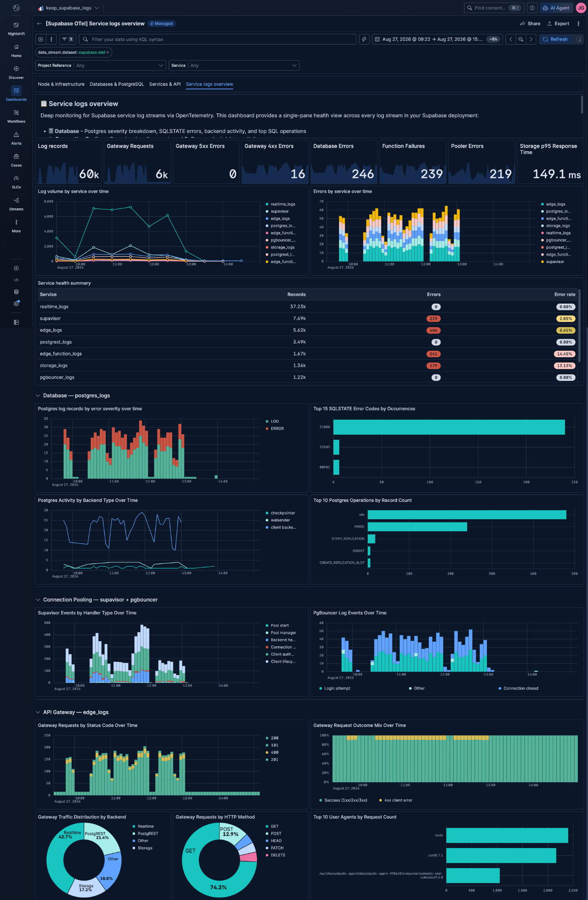Open the JG user avatar menu
Viewport: 588px width, 900px height.
[581, 8]
